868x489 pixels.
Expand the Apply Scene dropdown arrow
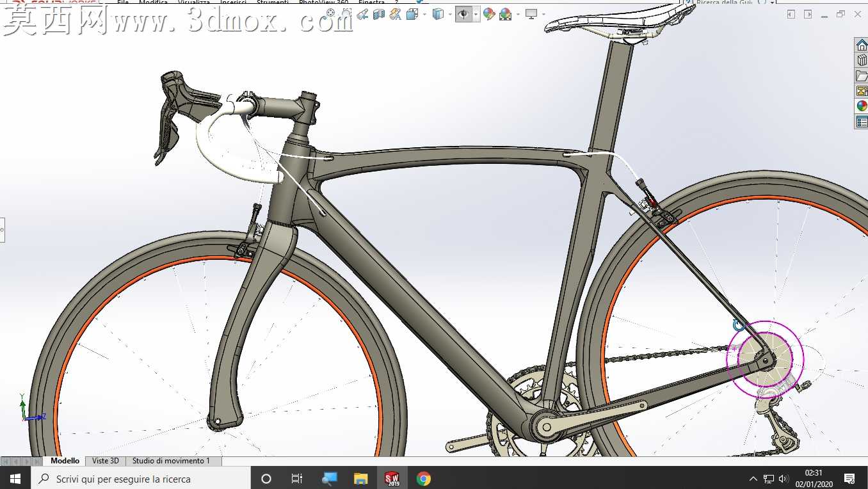coord(518,14)
